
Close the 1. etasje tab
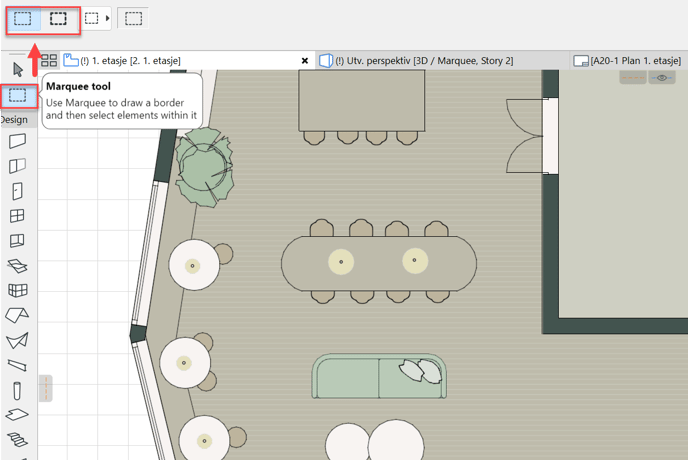(x=305, y=61)
